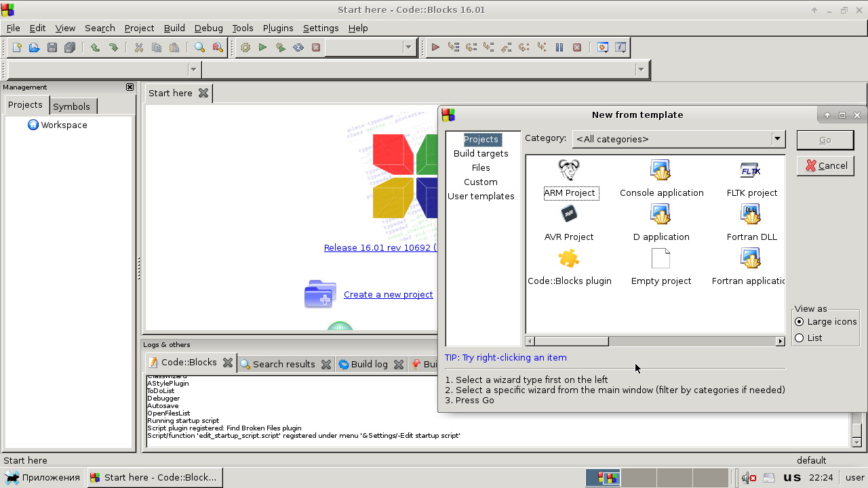This screenshot has height=488, width=868.
Task: Open the Edit menu
Action: 37,28
